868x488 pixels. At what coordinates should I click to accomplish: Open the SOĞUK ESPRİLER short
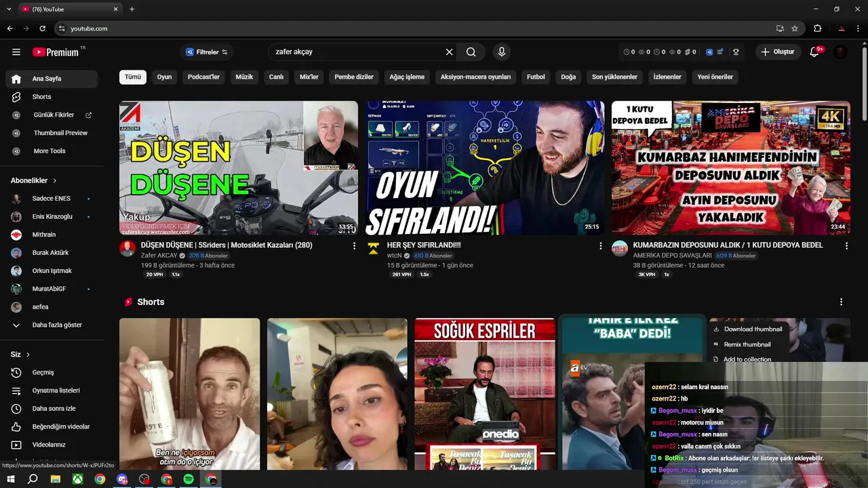pos(485,394)
